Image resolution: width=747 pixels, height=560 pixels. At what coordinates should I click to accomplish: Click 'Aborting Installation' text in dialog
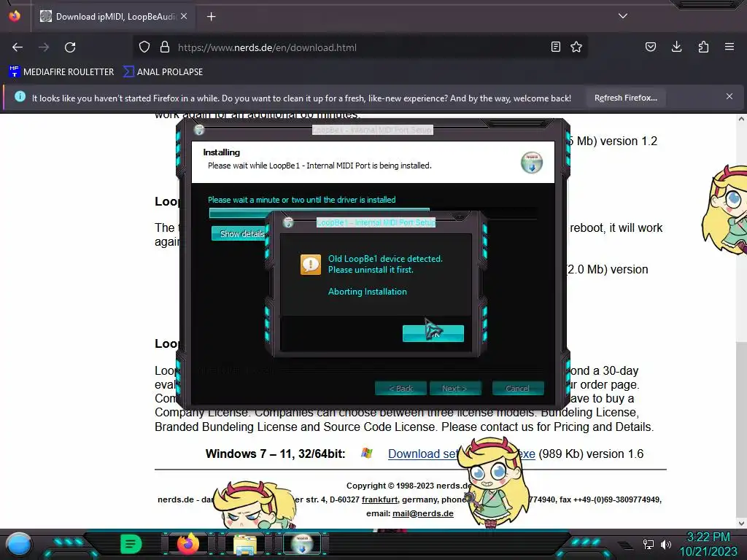[x=368, y=292]
